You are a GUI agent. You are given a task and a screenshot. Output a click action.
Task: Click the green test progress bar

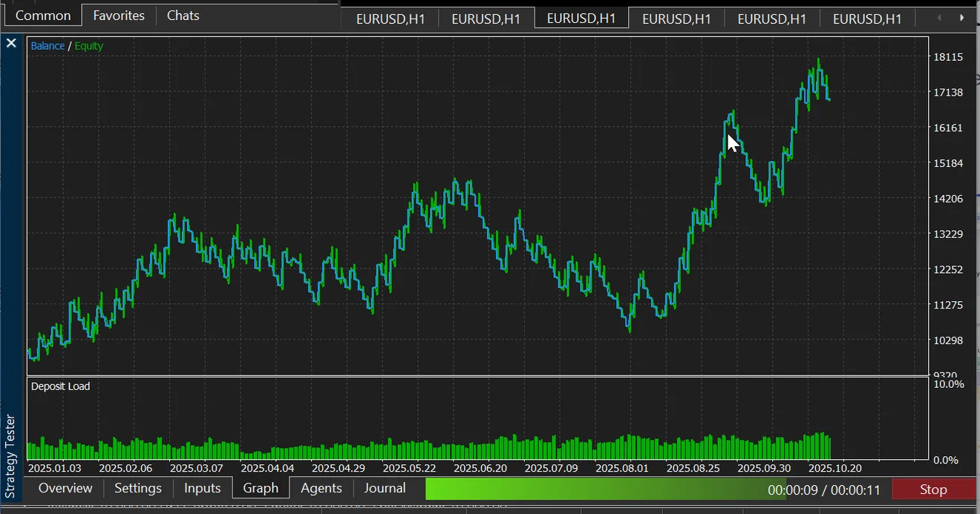click(x=605, y=489)
